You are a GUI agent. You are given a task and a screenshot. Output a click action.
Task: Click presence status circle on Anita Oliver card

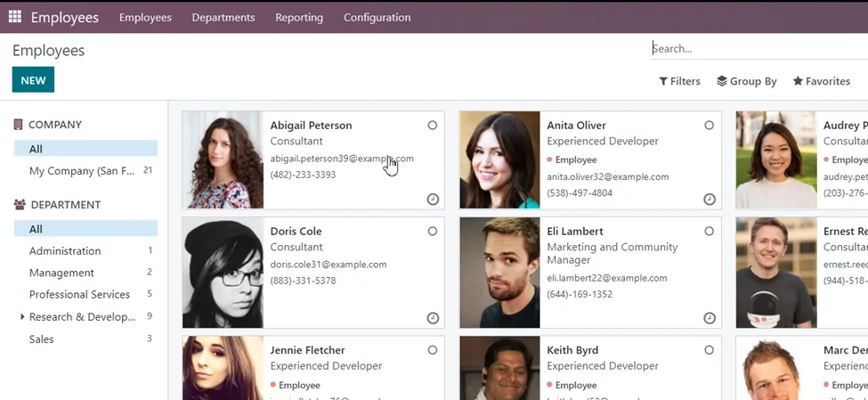710,126
